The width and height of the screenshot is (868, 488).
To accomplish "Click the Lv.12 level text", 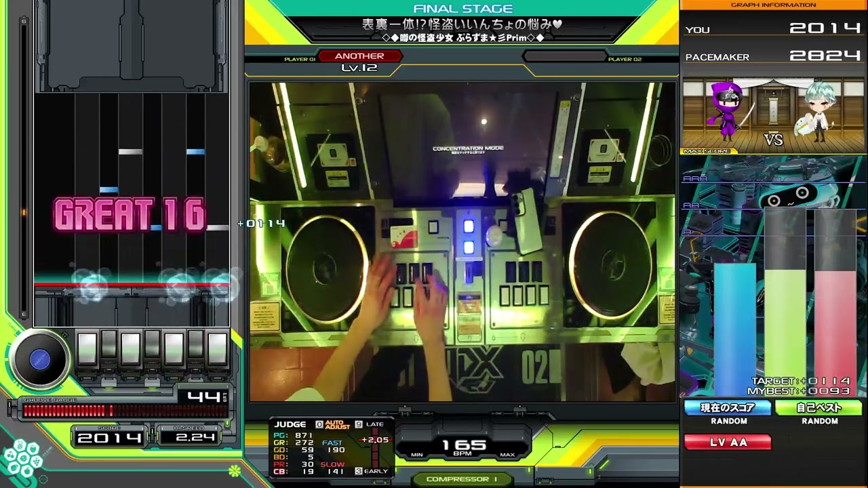I will pyautogui.click(x=359, y=68).
